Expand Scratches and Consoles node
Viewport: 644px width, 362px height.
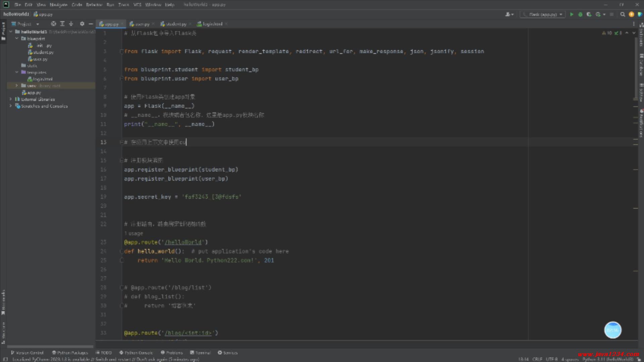11,106
